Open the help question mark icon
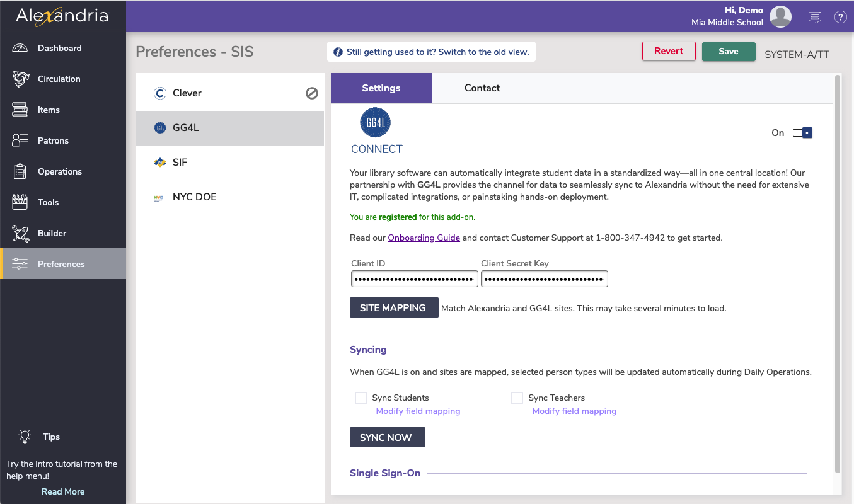This screenshot has width=854, height=504. pos(840,18)
